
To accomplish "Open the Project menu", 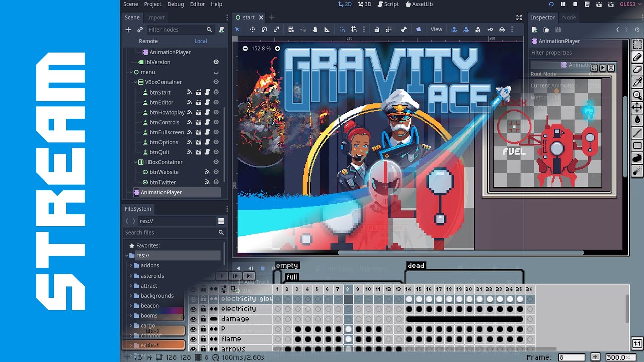I will [x=153, y=4].
